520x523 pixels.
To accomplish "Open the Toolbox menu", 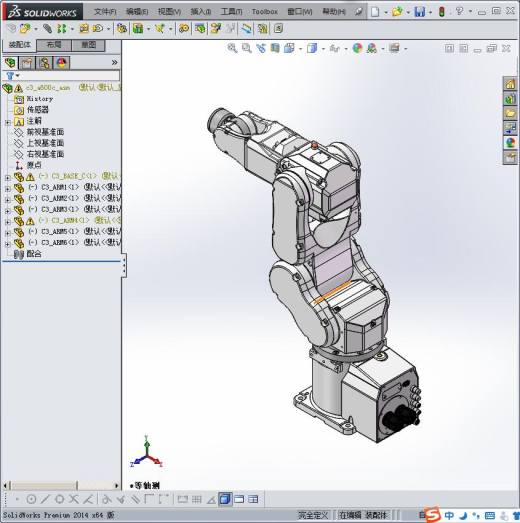I will [265, 12].
